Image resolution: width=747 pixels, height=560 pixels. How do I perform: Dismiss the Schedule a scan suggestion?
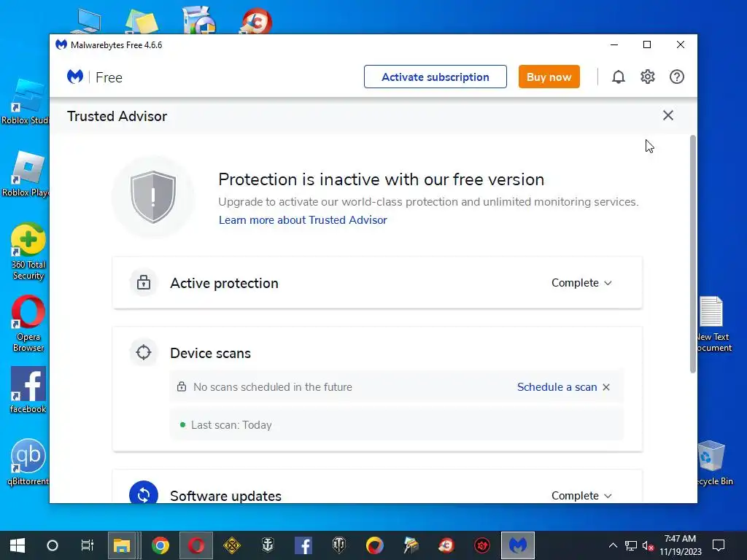point(606,387)
